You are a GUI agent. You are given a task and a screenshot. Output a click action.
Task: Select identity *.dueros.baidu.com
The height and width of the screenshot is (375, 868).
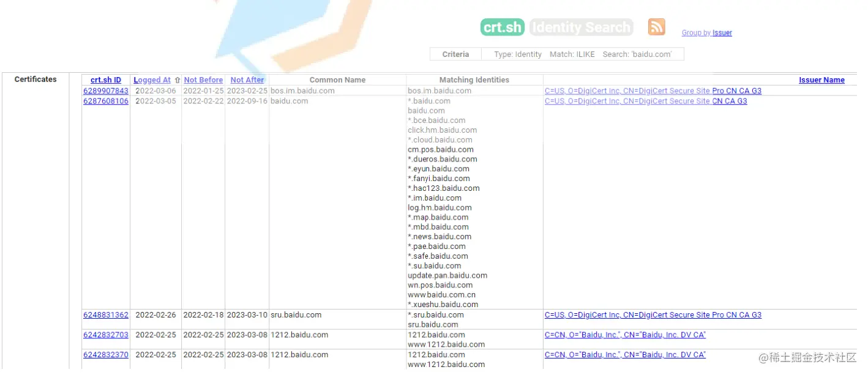tap(443, 160)
